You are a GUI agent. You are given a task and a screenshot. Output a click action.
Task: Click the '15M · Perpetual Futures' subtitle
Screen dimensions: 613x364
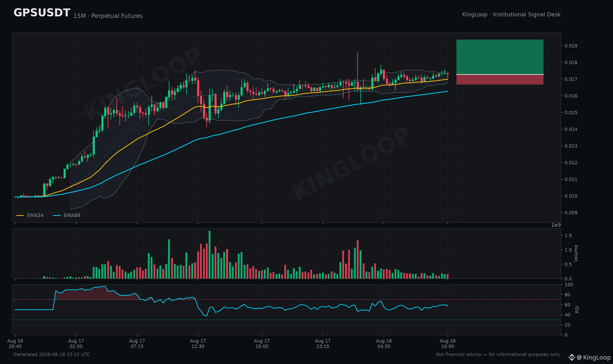pos(108,16)
